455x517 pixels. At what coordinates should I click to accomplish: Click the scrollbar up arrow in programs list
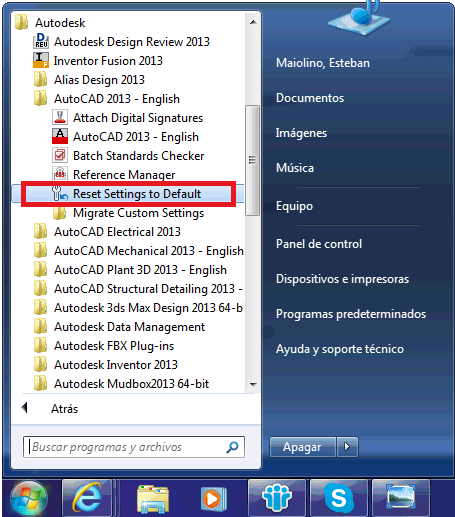click(x=253, y=22)
